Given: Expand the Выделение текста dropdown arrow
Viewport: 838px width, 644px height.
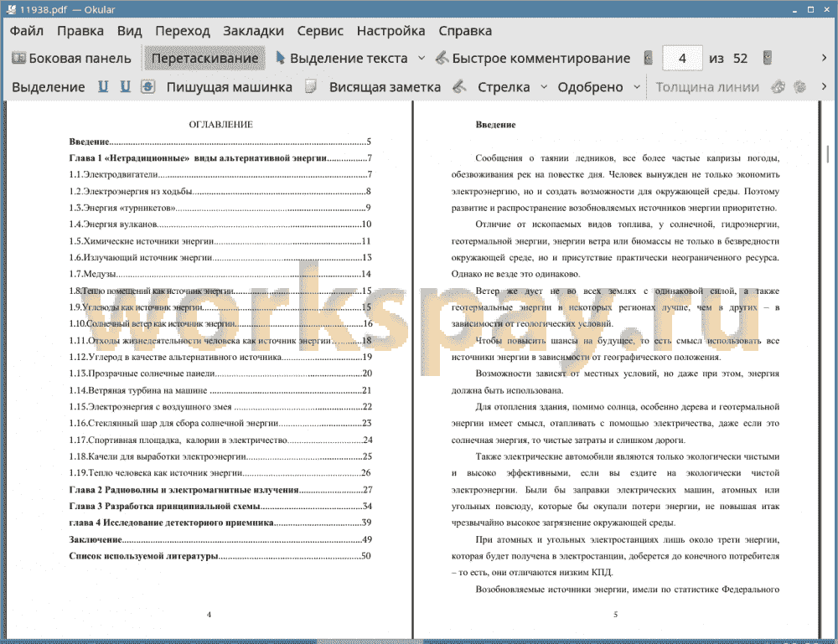Looking at the screenshot, I should pyautogui.click(x=422, y=59).
